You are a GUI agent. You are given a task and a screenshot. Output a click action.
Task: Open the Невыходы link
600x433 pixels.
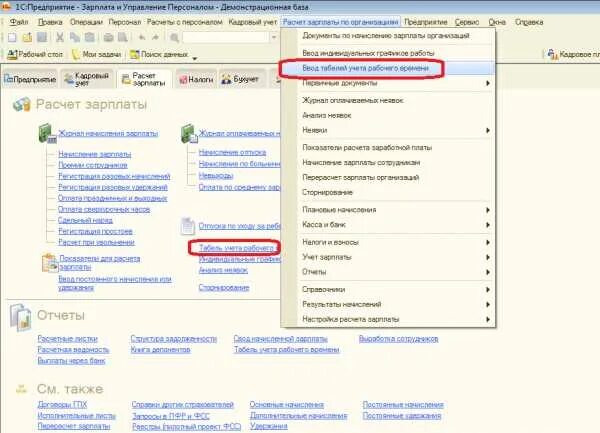tap(216, 176)
